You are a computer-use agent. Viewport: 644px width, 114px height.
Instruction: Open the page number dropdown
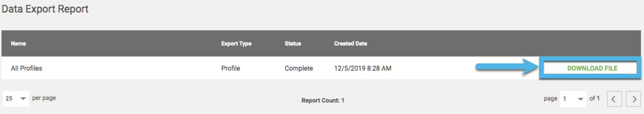[573, 99]
